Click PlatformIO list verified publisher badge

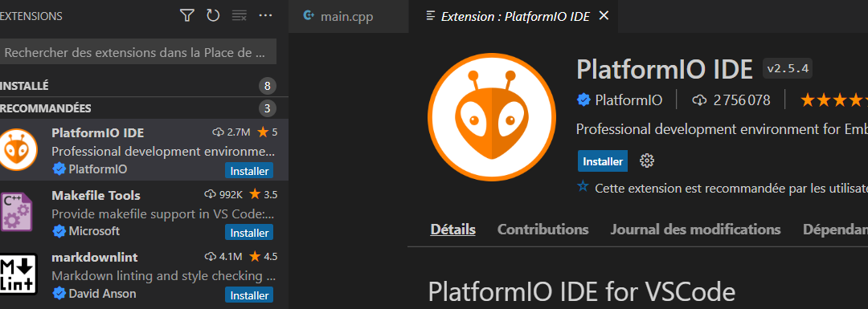[x=59, y=169]
